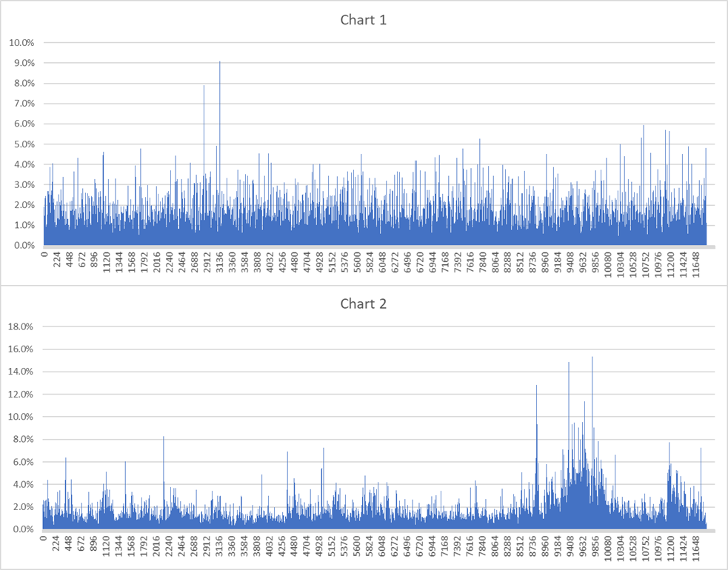Select the "Chart 2" title text
The height and width of the screenshot is (570, 728).
(363, 304)
